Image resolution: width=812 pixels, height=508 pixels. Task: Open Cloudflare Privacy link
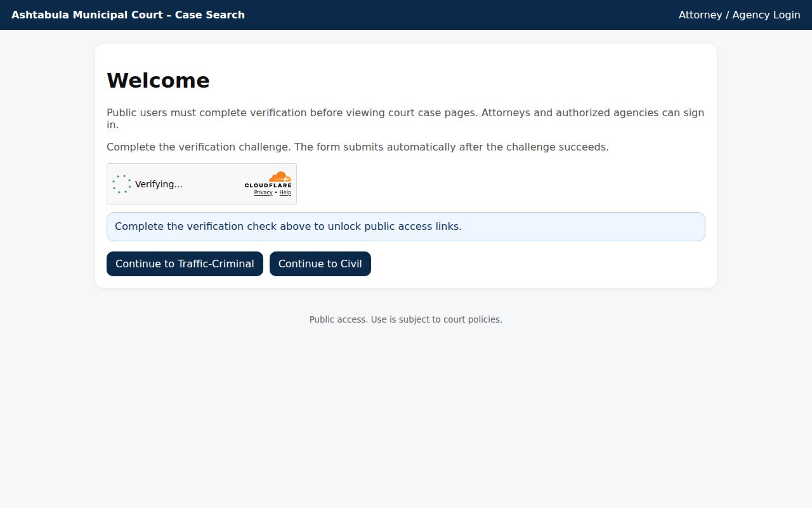[263, 192]
